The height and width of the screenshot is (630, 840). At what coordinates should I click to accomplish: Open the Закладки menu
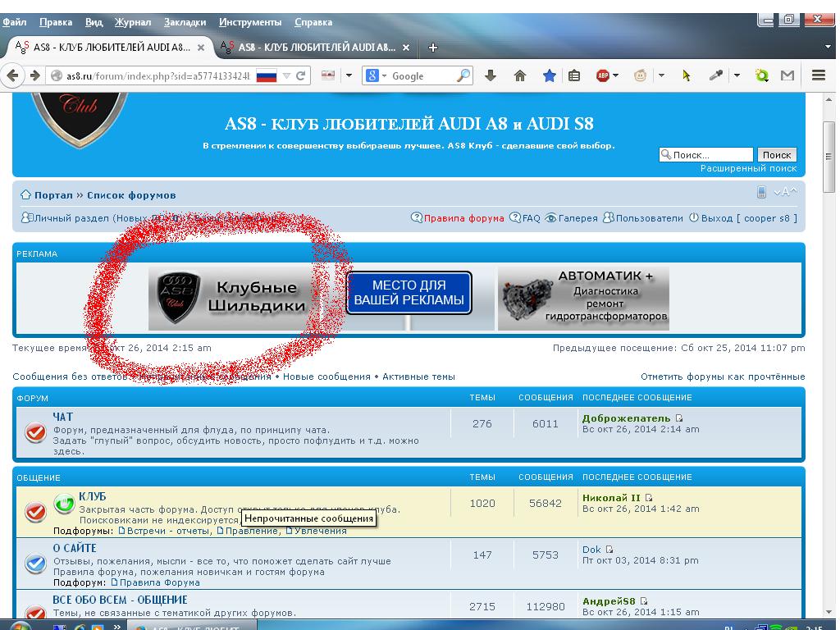pyautogui.click(x=185, y=22)
